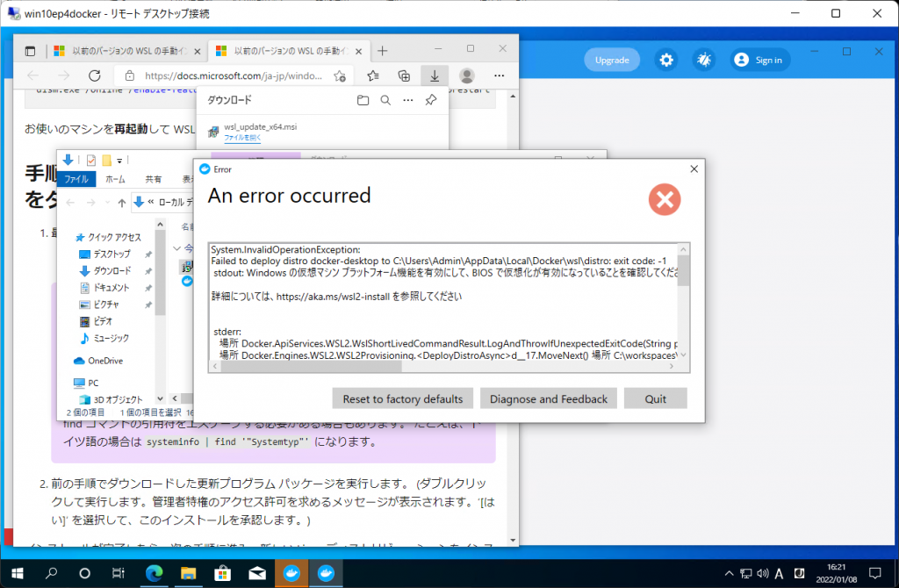Switch to first WSL documentation tab
Viewport: 899px width, 588px height.
tap(126, 51)
